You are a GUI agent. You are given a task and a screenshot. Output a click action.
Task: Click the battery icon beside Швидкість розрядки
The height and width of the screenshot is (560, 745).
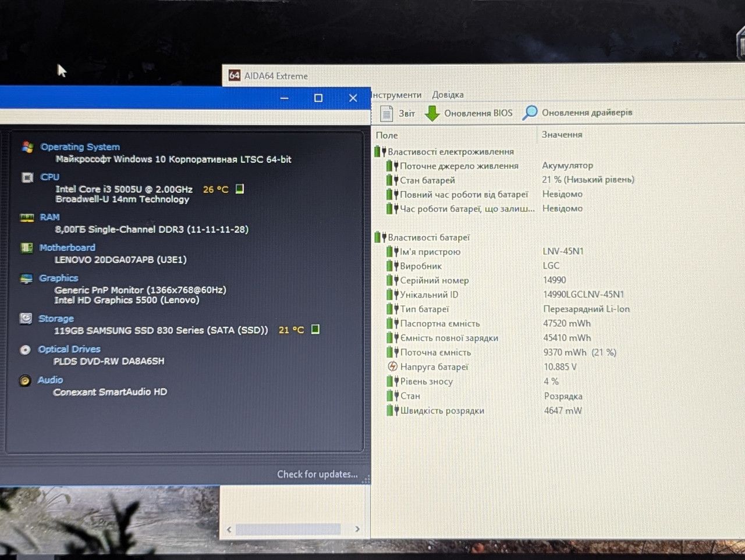point(392,411)
